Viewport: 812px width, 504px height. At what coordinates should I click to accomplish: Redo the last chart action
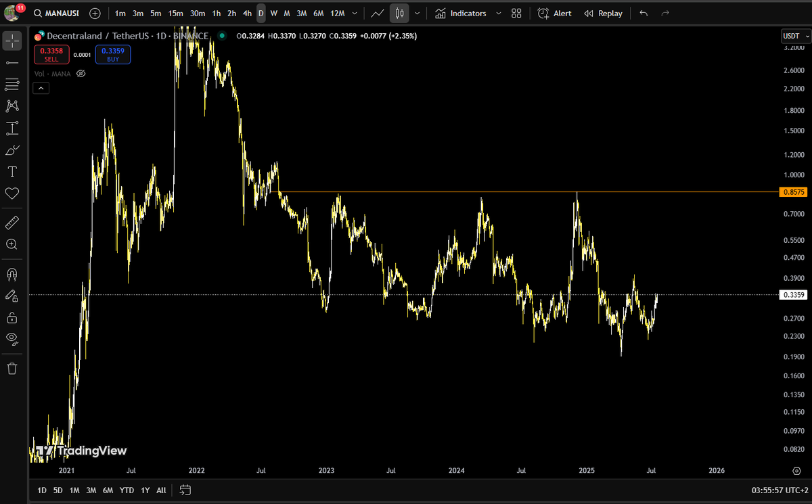(665, 13)
